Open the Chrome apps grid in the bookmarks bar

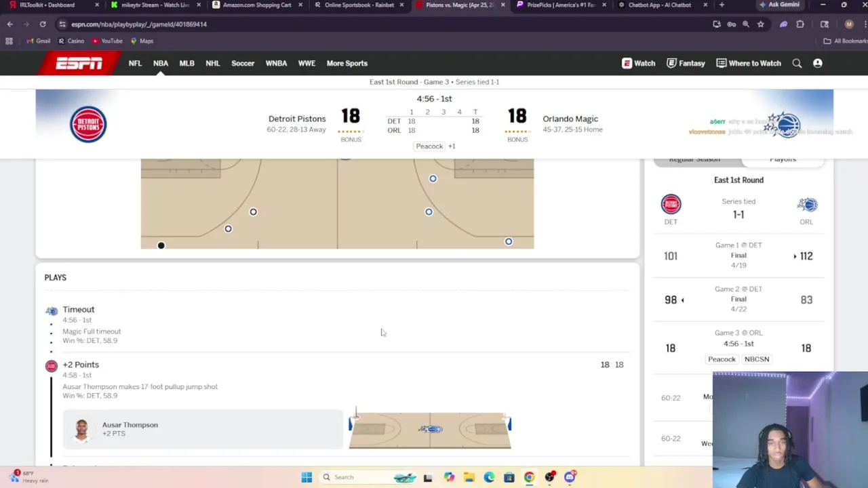click(9, 41)
